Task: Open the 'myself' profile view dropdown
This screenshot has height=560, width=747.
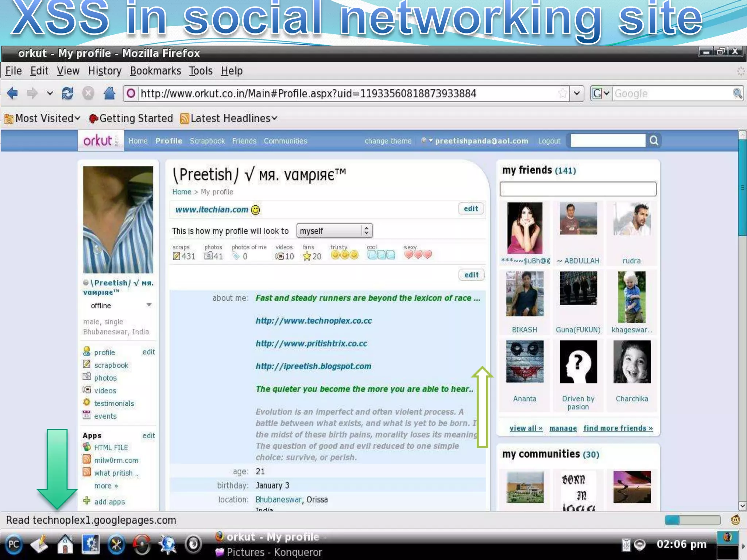Action: (x=334, y=231)
